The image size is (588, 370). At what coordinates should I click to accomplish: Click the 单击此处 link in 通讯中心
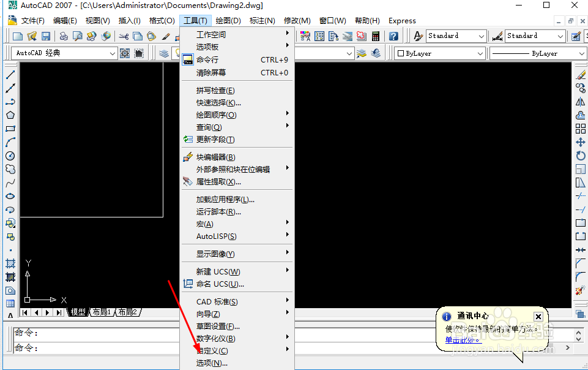(462, 341)
